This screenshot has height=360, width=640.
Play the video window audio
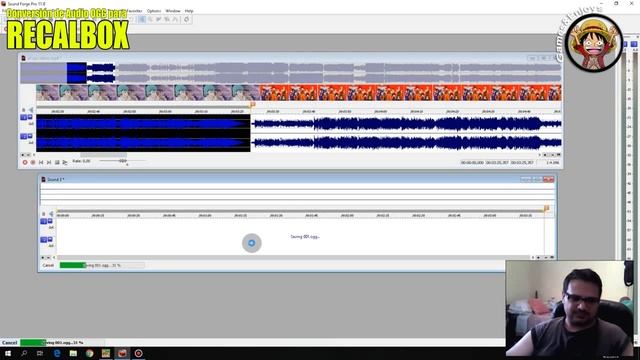click(65, 162)
